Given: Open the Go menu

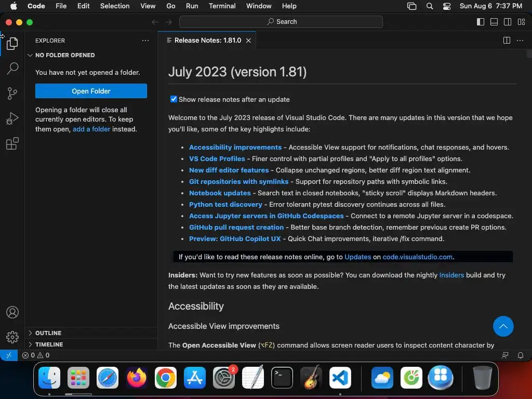Looking at the screenshot, I should pos(170,6).
